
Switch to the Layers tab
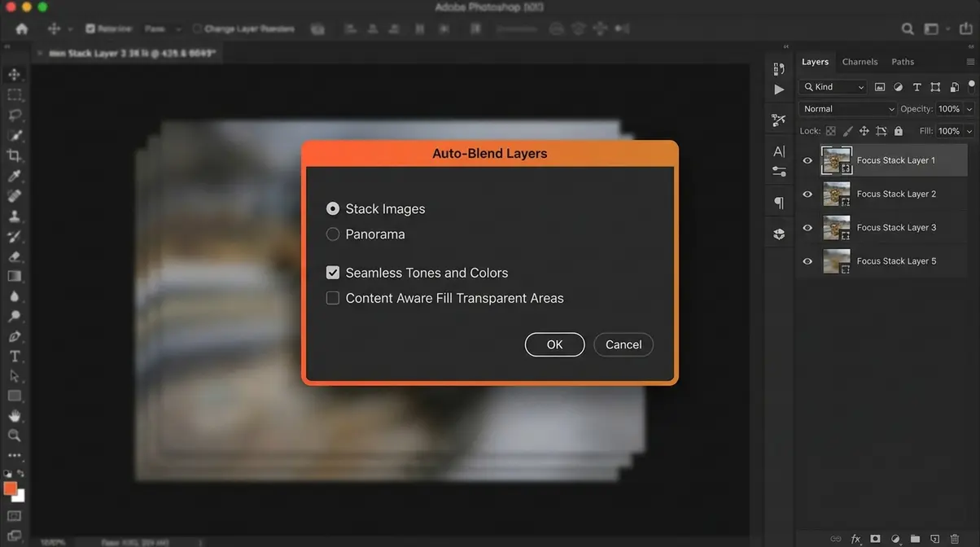pyautogui.click(x=815, y=62)
